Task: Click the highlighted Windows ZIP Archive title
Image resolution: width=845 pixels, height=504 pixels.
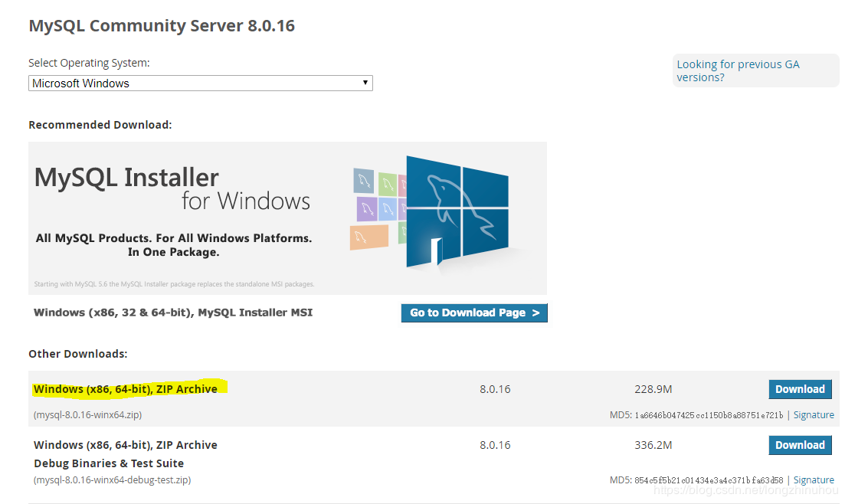Action: (x=126, y=389)
